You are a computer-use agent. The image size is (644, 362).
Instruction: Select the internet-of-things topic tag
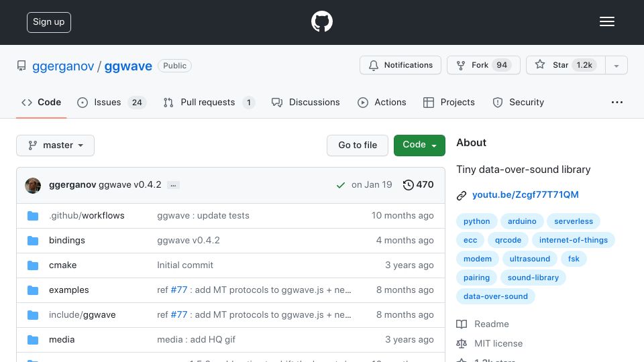click(574, 240)
